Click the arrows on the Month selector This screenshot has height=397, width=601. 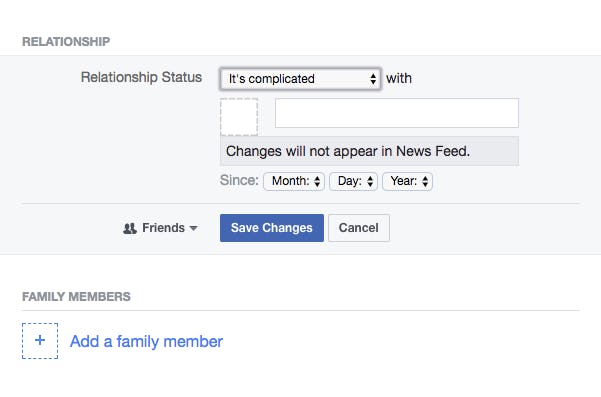[x=317, y=181]
